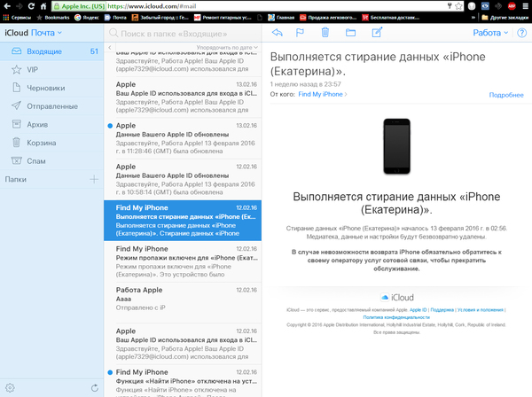Screen dimensions: 532x397
Task: Open mail settings gear icon
Action: click(x=10, y=387)
